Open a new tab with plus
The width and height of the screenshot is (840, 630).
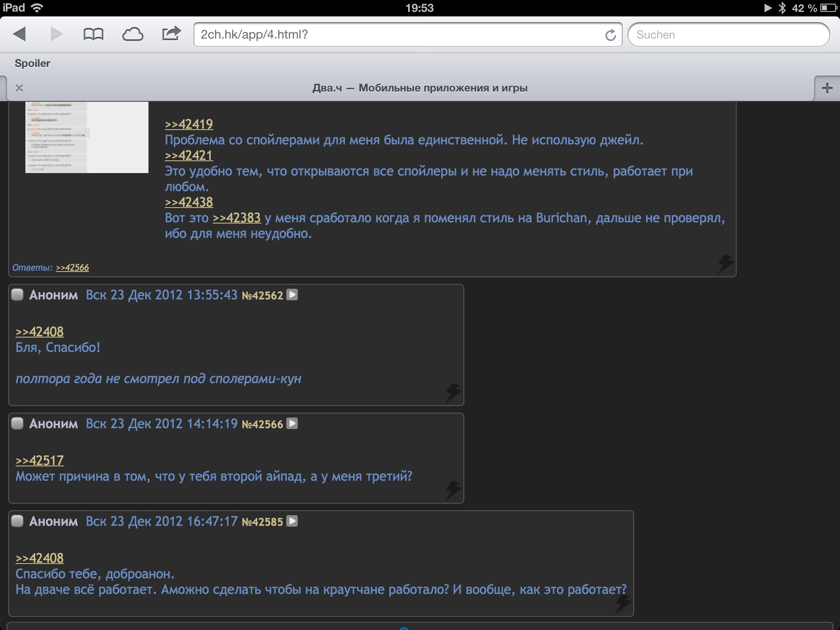(x=827, y=88)
